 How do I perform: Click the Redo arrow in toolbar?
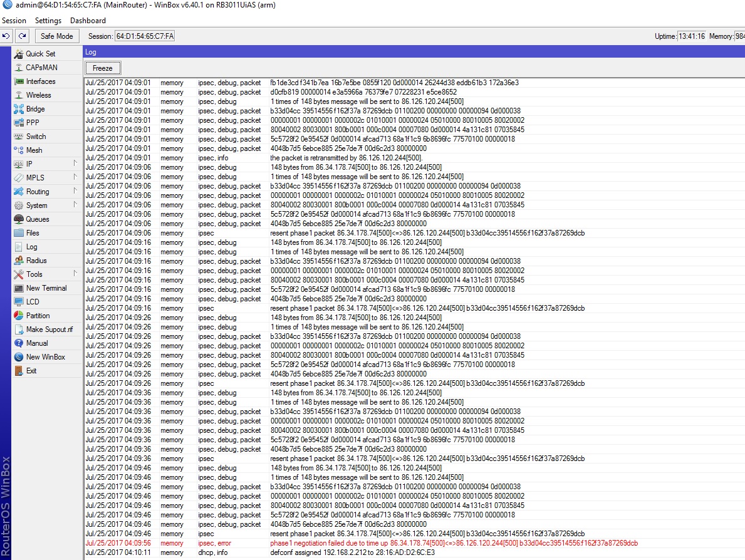pos(23,36)
